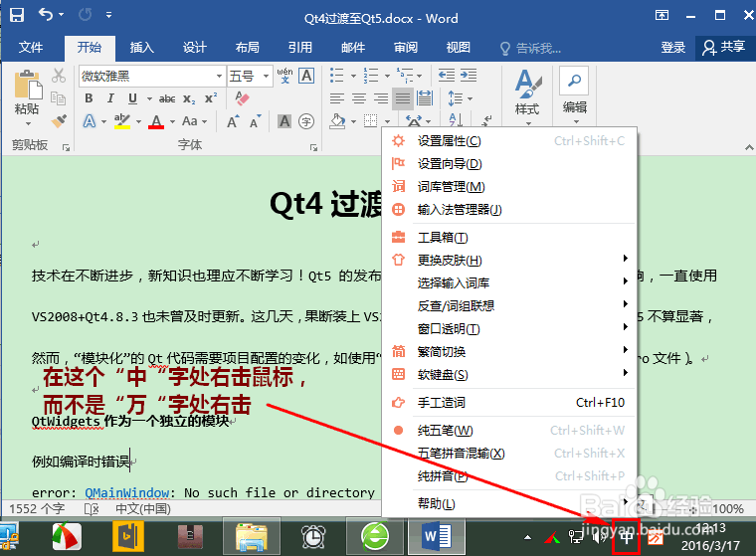
Task: Toggle strikethrough abc formatting
Action: point(167,98)
